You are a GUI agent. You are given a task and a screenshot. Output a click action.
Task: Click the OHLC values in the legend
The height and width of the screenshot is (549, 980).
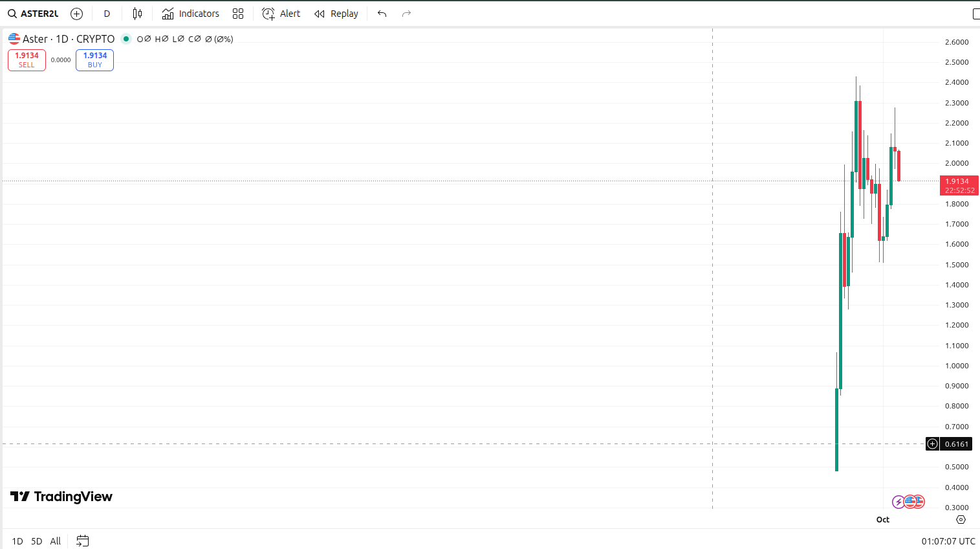point(185,39)
